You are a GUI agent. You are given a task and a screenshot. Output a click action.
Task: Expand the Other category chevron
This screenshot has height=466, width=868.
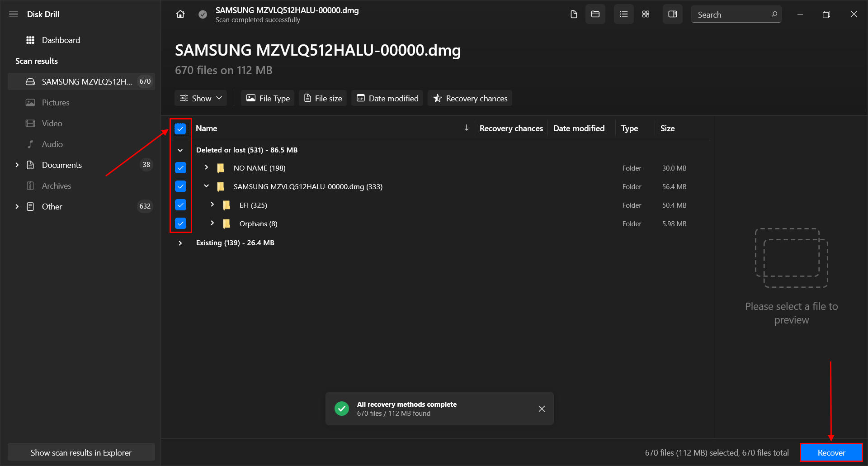(x=17, y=207)
